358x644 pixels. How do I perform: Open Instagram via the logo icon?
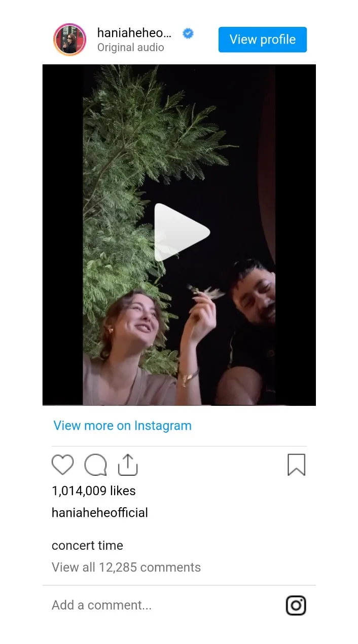[x=296, y=605]
